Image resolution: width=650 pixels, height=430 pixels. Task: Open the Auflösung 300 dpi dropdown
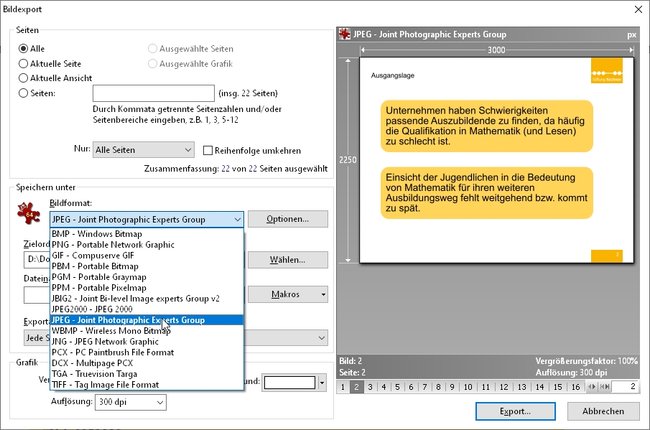pos(131,402)
